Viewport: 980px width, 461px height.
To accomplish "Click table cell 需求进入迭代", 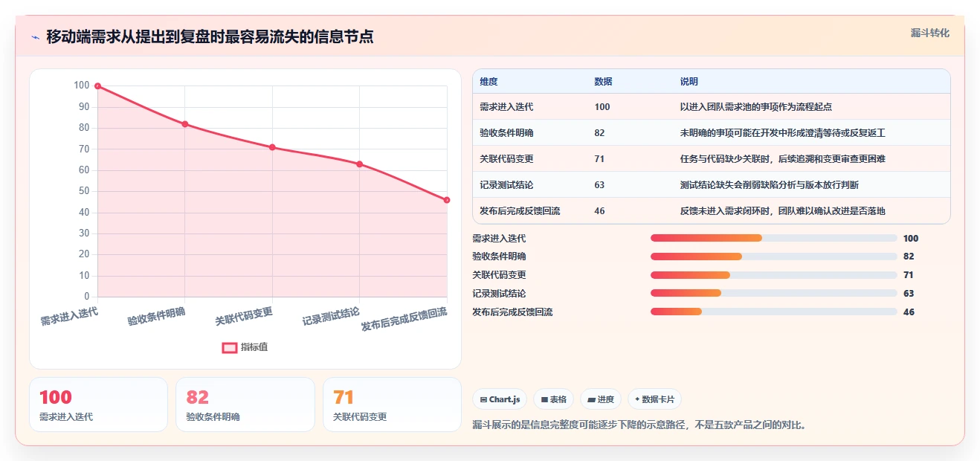I will click(506, 107).
